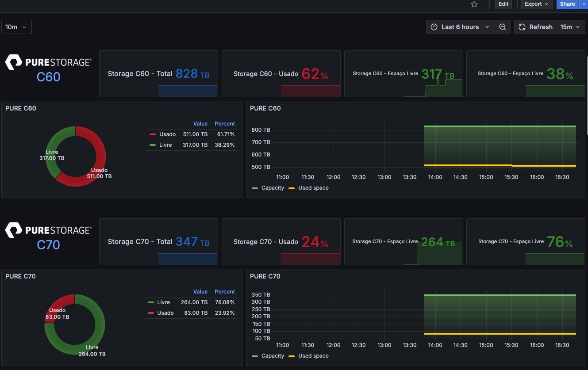Screen dimensions: 588x370
Task: Open the Export dropdown menu
Action: pos(536,4)
